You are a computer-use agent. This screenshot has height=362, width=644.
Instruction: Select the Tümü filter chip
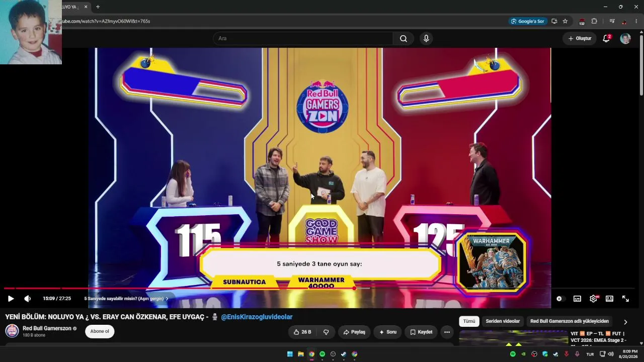[469, 321]
